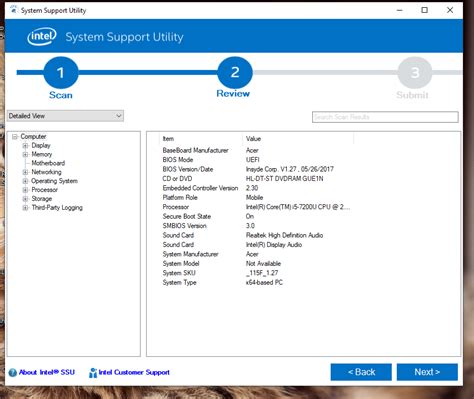
Task: Click the Intel Customer Support person icon
Action: point(93,373)
